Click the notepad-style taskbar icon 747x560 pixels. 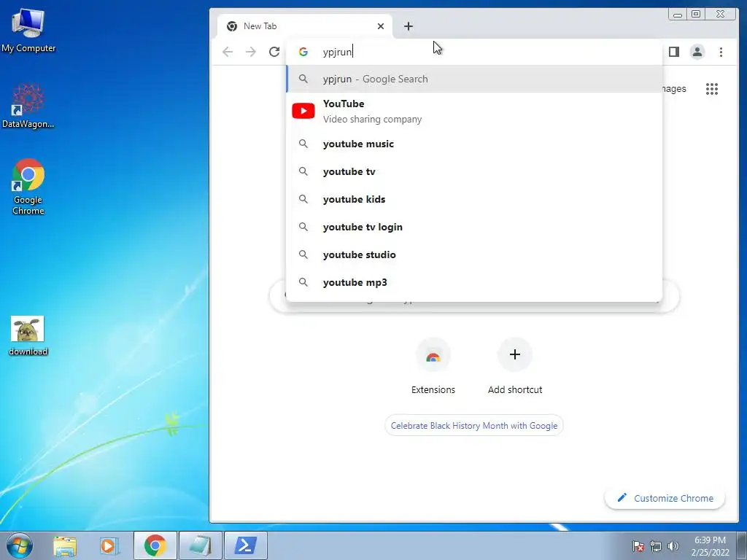point(200,545)
